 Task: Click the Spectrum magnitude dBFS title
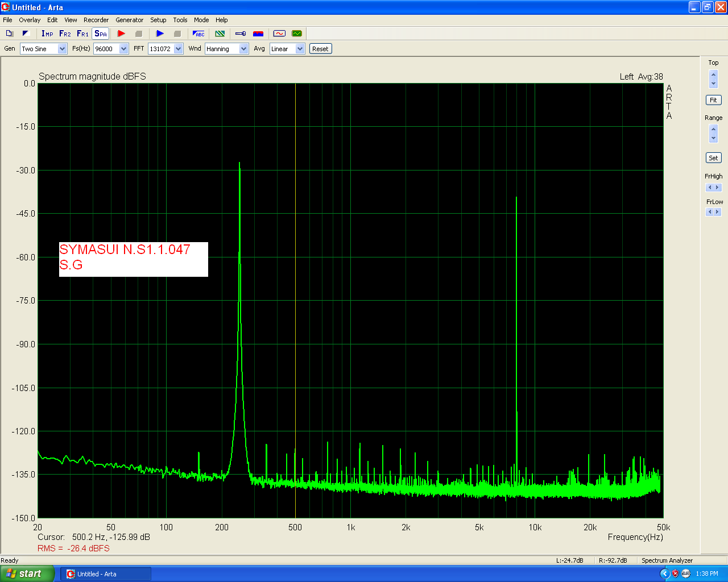click(x=92, y=76)
